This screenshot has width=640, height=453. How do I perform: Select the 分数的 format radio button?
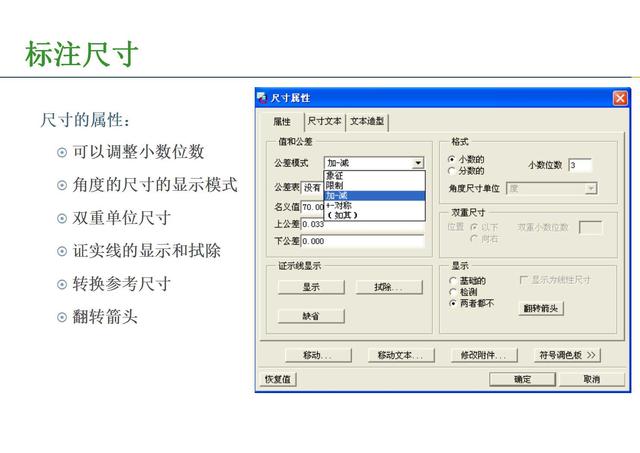(x=451, y=171)
